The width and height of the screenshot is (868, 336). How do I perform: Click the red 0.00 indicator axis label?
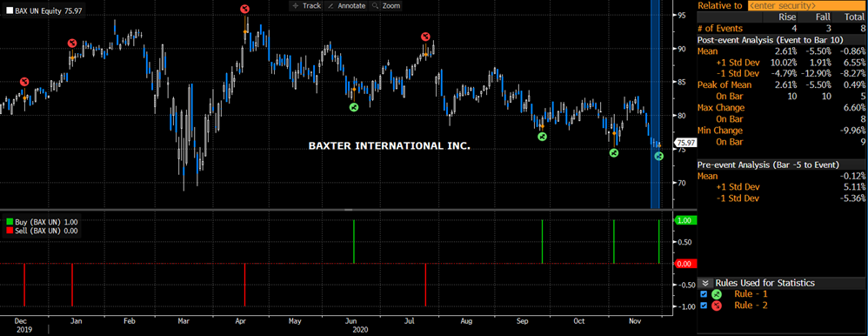click(684, 264)
